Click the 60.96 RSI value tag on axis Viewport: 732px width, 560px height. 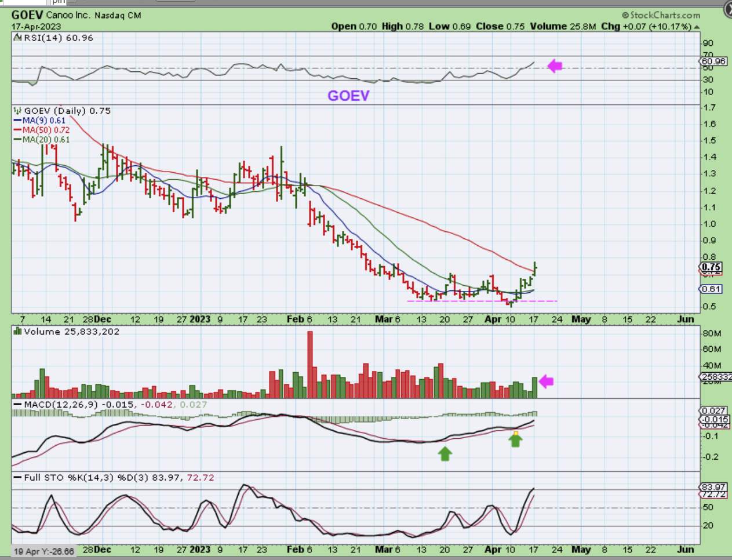click(713, 61)
